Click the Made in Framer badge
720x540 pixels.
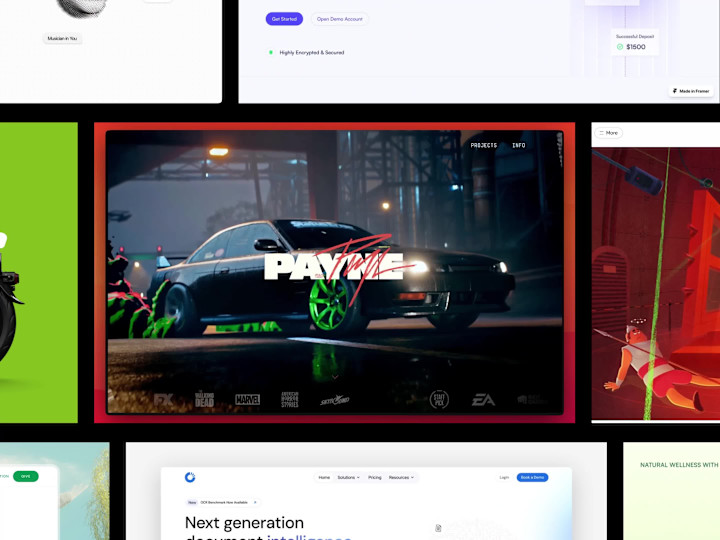click(691, 91)
